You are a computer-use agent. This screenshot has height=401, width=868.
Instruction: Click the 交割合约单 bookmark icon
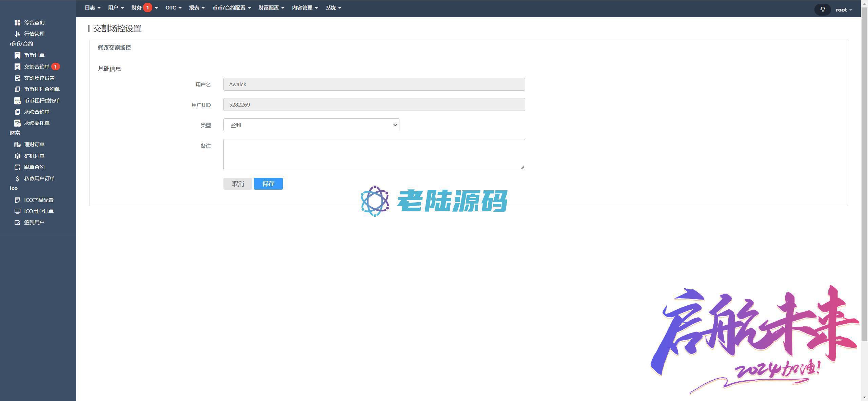[x=17, y=66]
